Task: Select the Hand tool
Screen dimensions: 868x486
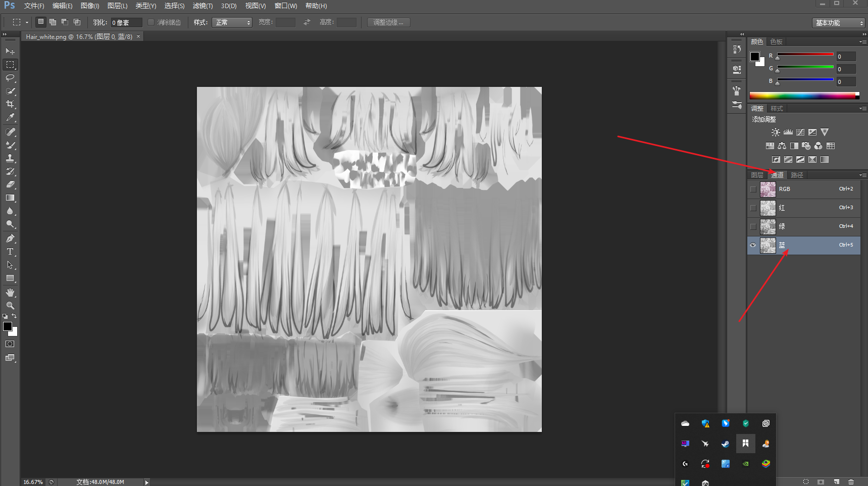Action: click(x=10, y=293)
